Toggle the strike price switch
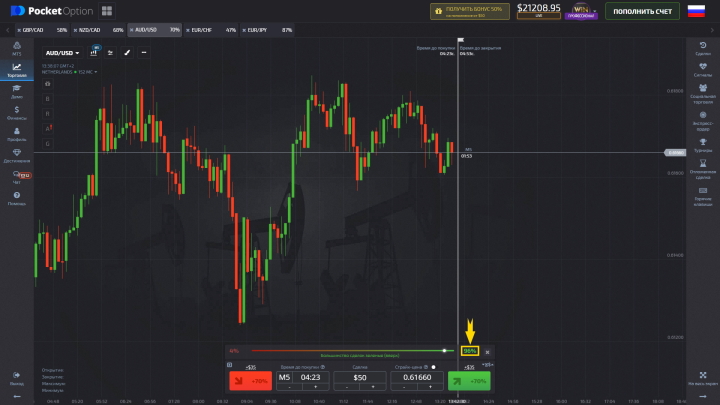 [433, 368]
